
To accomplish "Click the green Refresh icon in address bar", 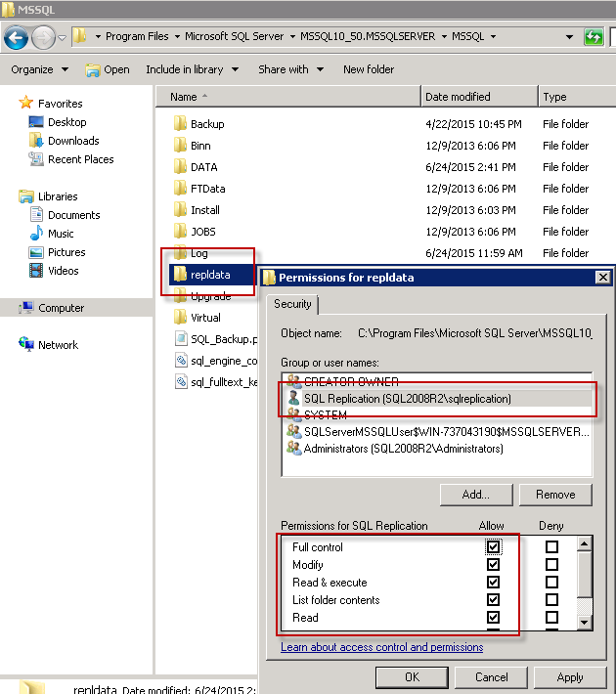I will 594,37.
